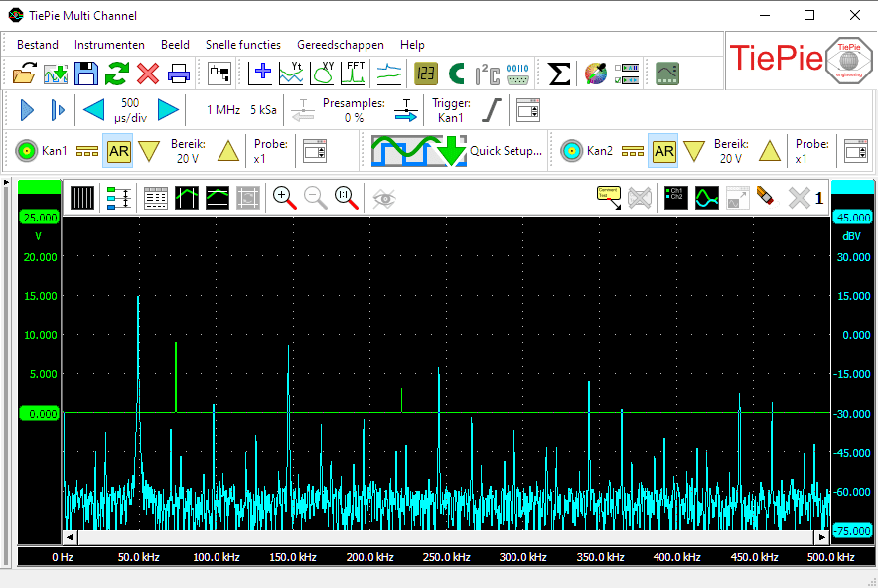Open the Snelle functies menu
Screen dimensions: 878x588
[x=242, y=45]
